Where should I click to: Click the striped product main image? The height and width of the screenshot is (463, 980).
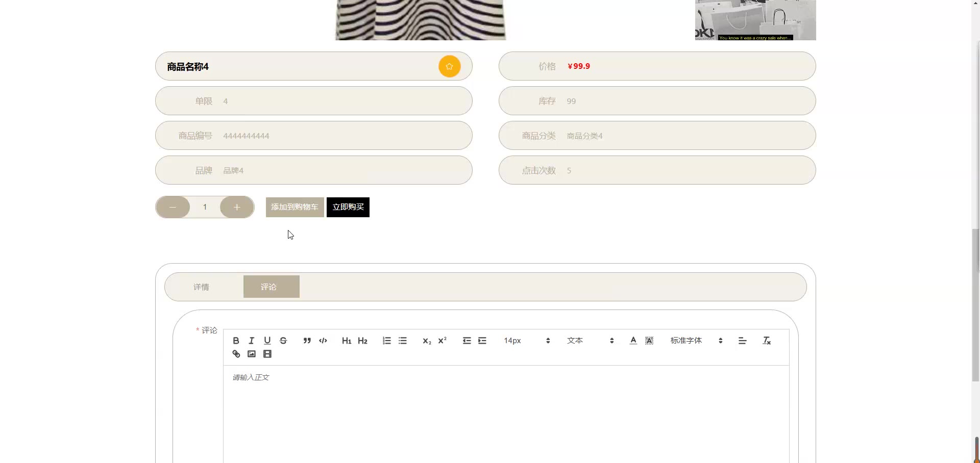pos(420,20)
